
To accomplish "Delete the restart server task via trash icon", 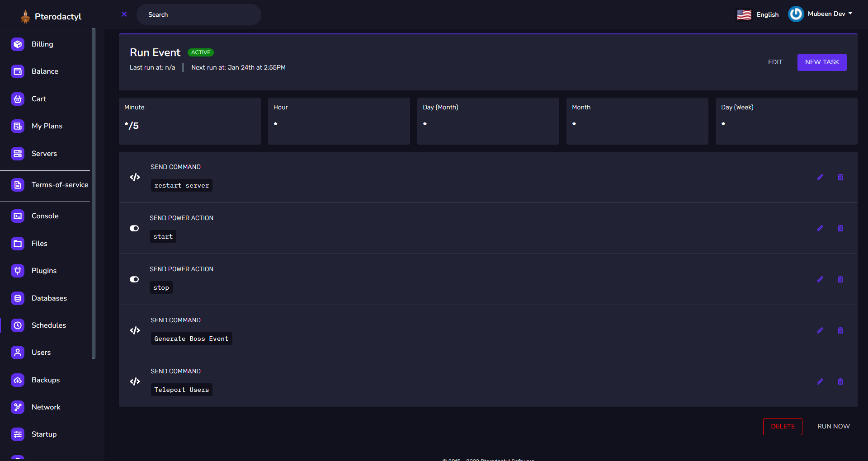I will 840,177.
